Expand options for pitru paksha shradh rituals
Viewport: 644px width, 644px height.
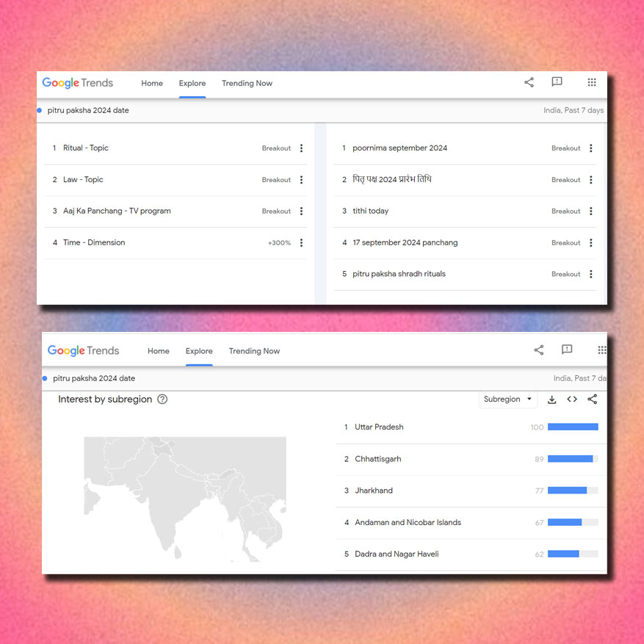591,274
